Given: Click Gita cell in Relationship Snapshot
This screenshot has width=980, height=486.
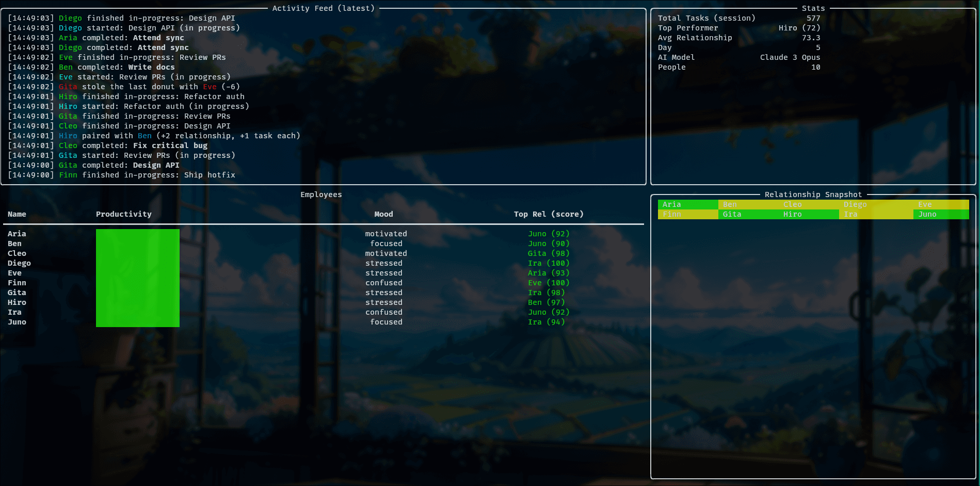Looking at the screenshot, I should 748,214.
